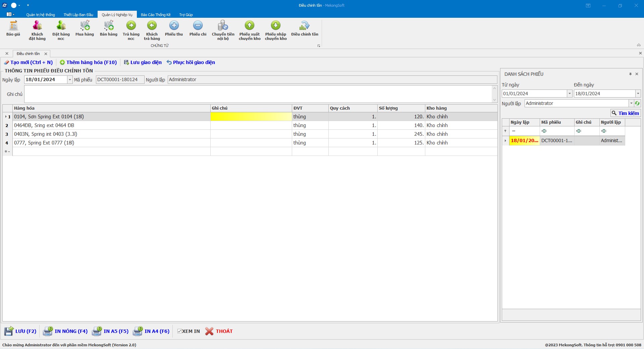Sort by Kho hàng column header
The height and width of the screenshot is (349, 644).
click(x=461, y=108)
